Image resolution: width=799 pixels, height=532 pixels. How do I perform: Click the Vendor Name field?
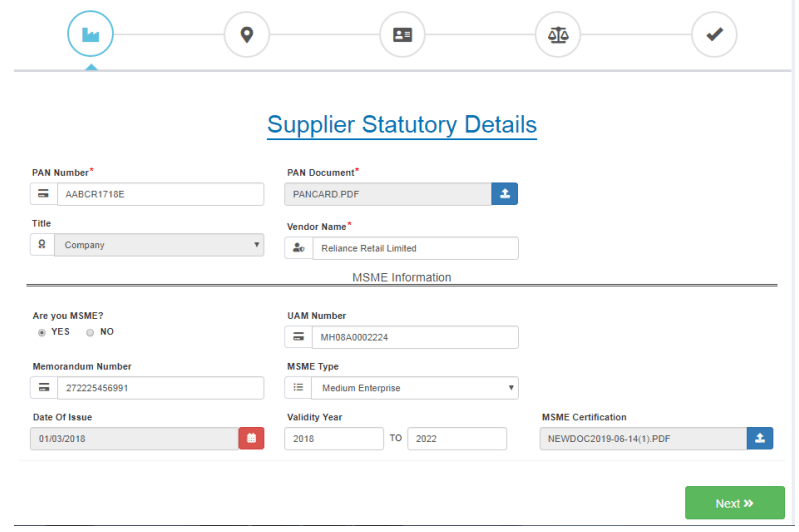pos(415,248)
